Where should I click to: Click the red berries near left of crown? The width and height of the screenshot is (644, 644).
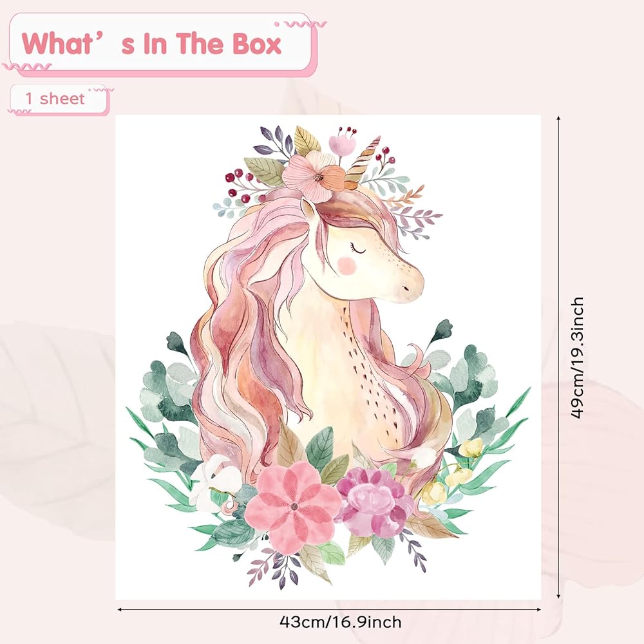(242, 187)
